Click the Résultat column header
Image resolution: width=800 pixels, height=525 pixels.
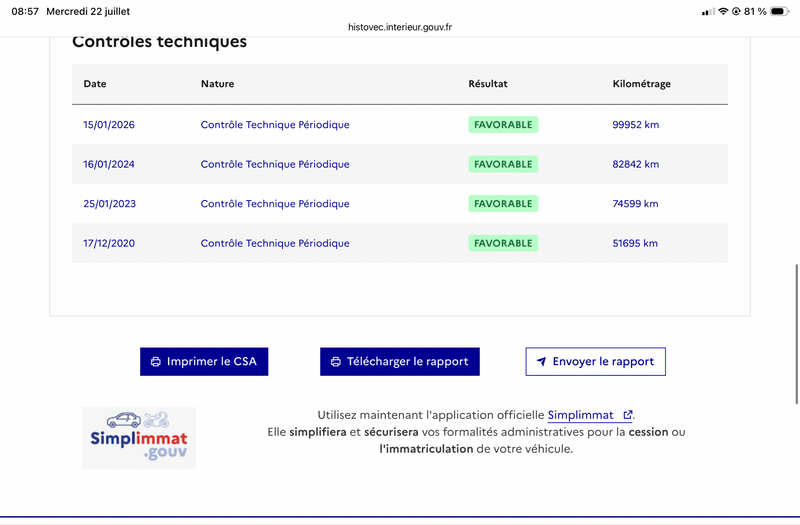pos(488,84)
